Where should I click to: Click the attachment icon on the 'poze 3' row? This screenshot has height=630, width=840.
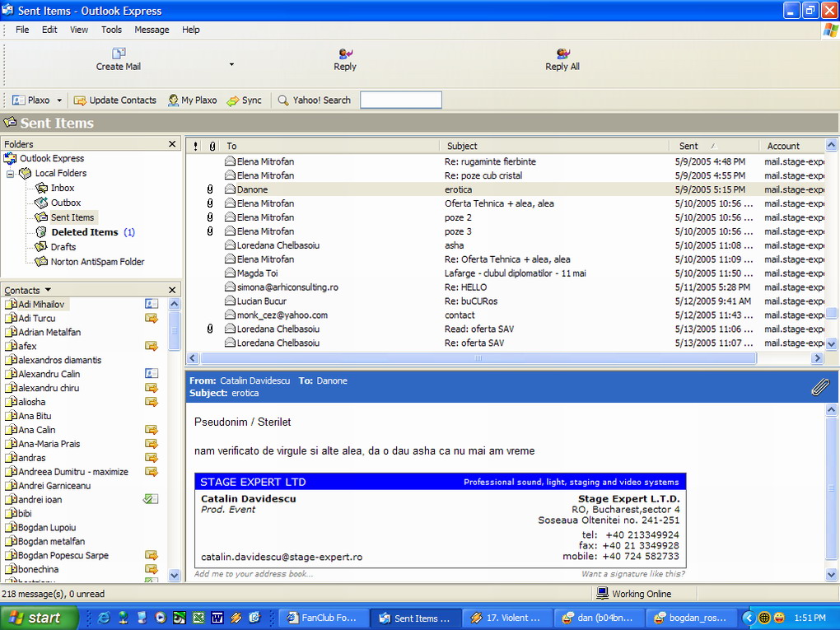pyautogui.click(x=210, y=231)
